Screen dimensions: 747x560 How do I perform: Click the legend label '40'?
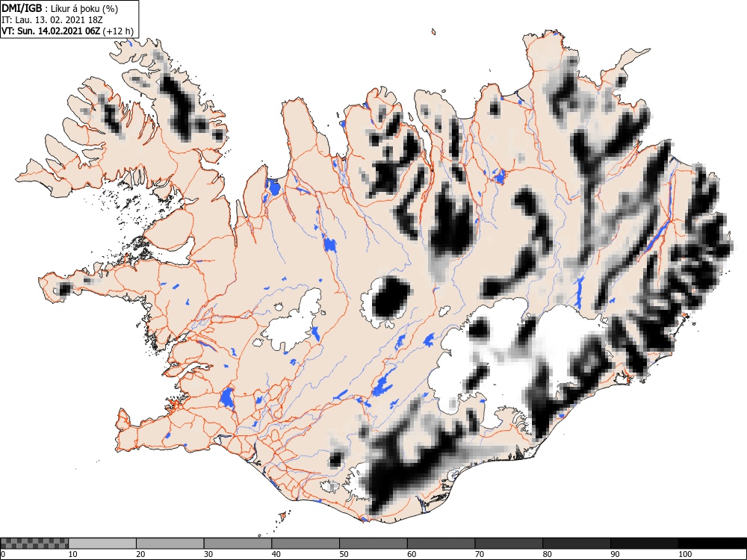coord(276,554)
